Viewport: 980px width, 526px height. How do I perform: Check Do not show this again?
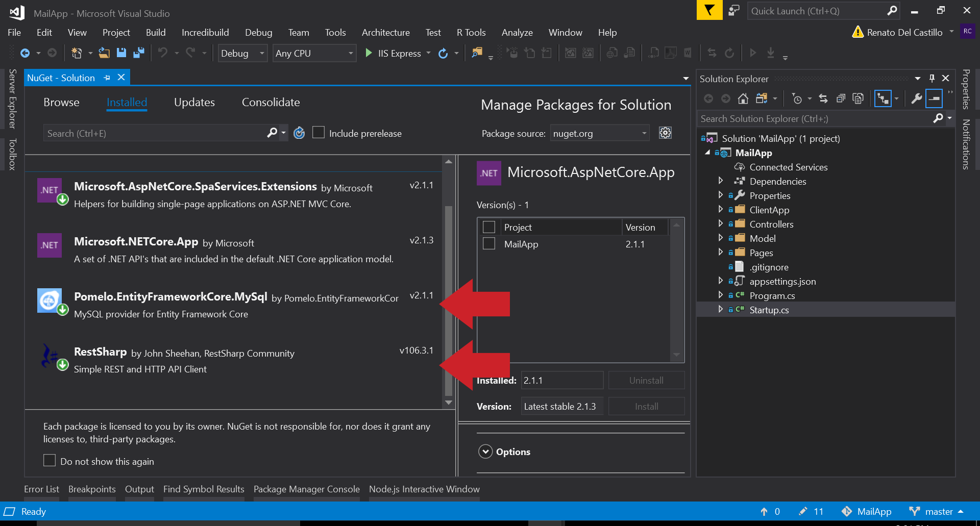pyautogui.click(x=50, y=460)
